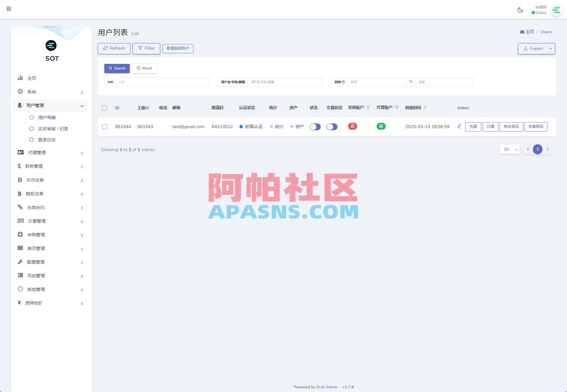567x392 pixels.
Task: Select 实名审核 / 记录 menu item
Action: pyautogui.click(x=53, y=128)
